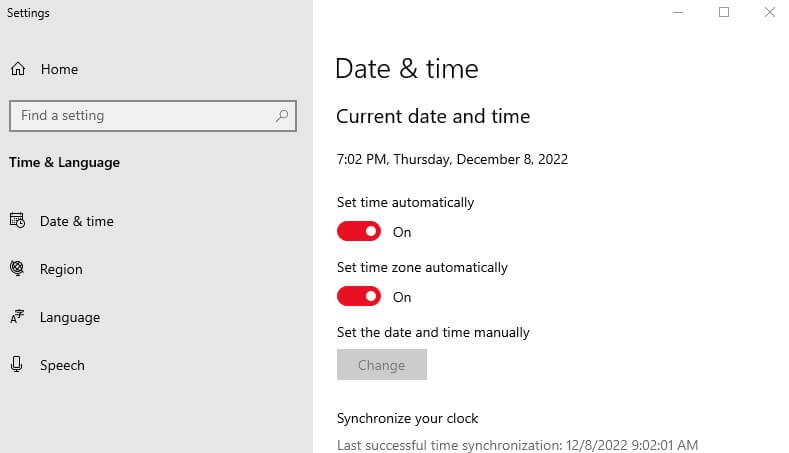Screen dimensions: 789x453
Task: Maximize the Settings window
Action: coord(724,13)
